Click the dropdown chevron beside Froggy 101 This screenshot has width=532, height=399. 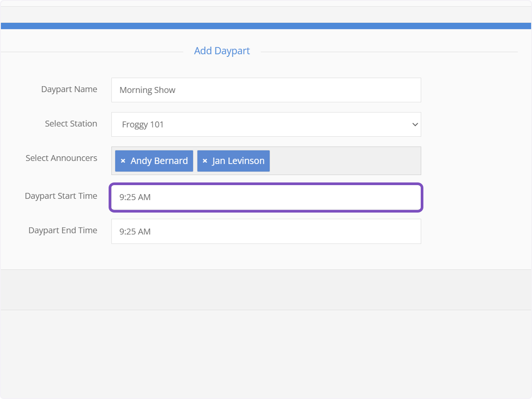coord(415,124)
